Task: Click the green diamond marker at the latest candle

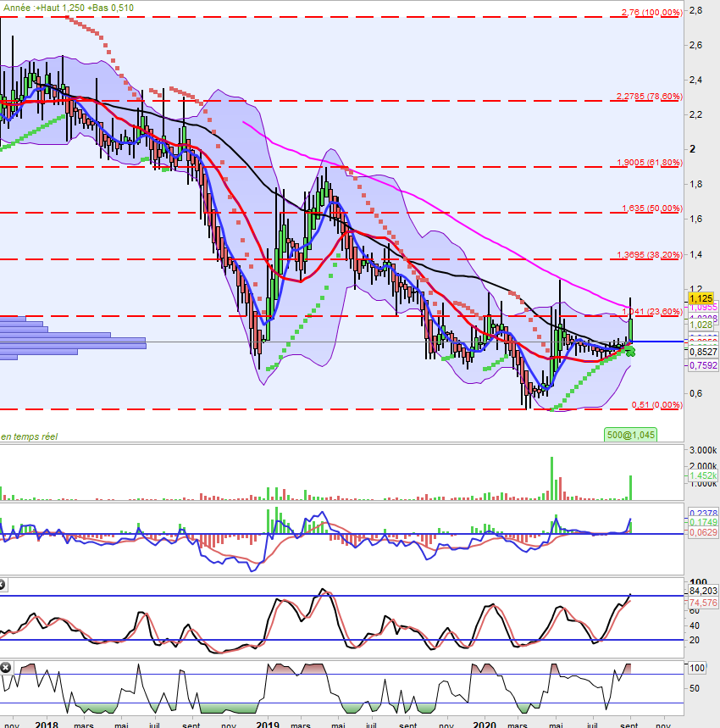Action: point(630,353)
